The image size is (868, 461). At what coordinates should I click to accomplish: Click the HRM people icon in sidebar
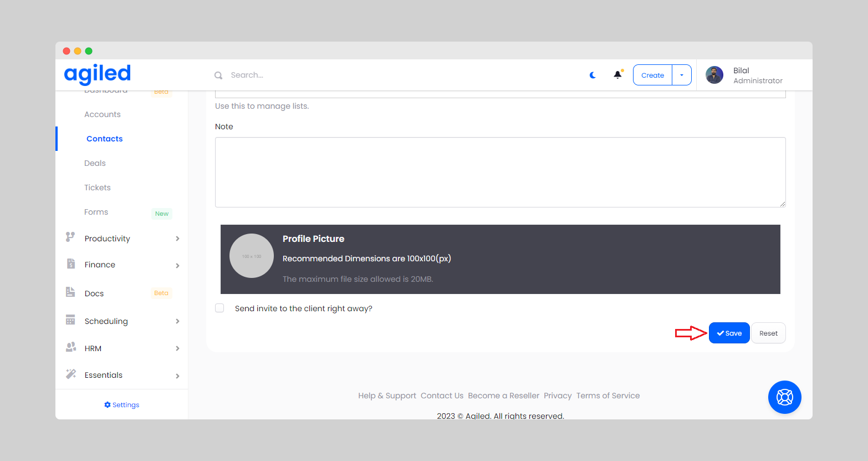click(71, 347)
